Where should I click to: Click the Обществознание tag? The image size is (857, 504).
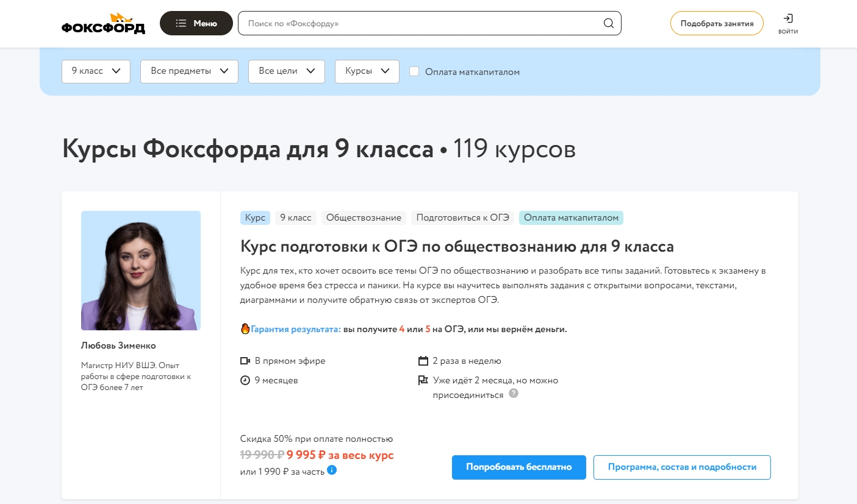(x=364, y=218)
